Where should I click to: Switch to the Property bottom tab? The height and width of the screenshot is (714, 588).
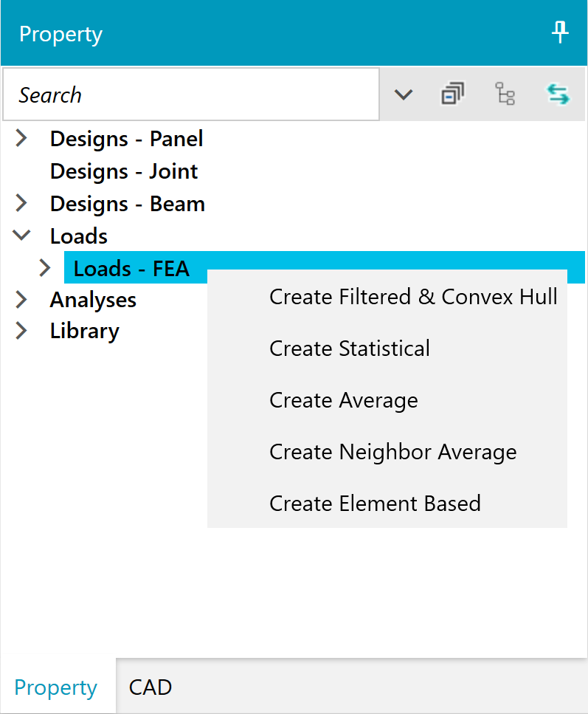(56, 687)
